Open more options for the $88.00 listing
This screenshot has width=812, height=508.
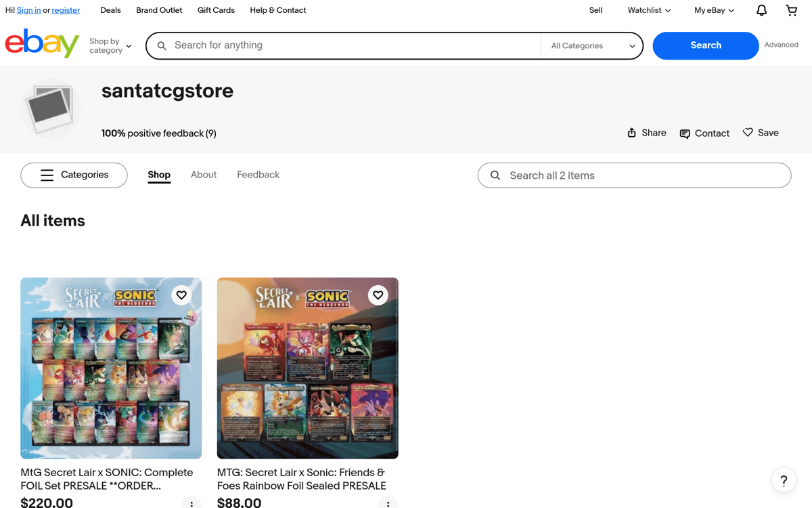388,504
